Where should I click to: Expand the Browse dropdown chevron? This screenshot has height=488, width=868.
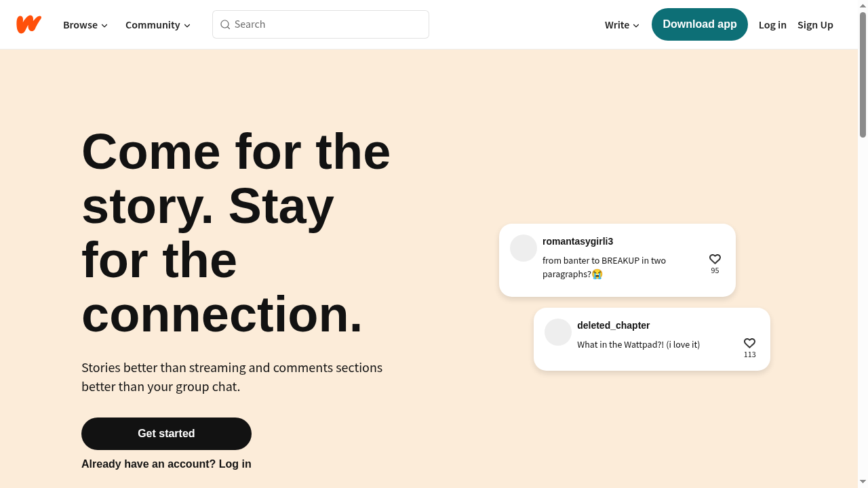click(105, 25)
